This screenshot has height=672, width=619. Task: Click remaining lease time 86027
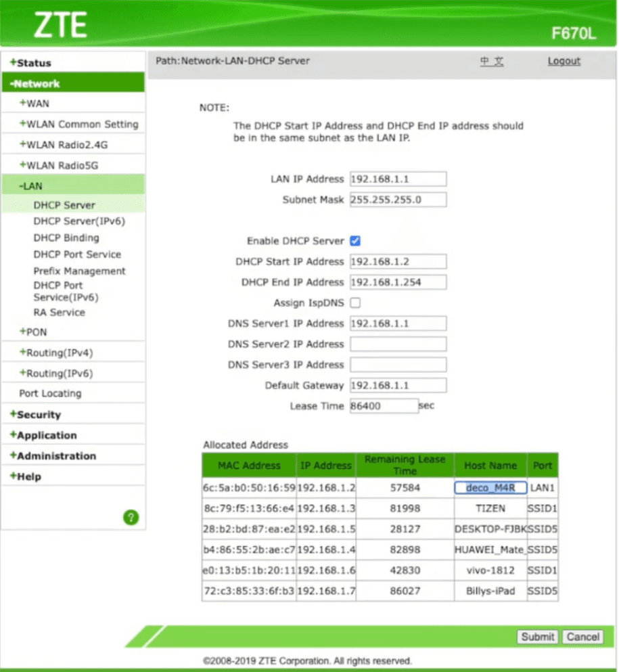pyautogui.click(x=405, y=591)
